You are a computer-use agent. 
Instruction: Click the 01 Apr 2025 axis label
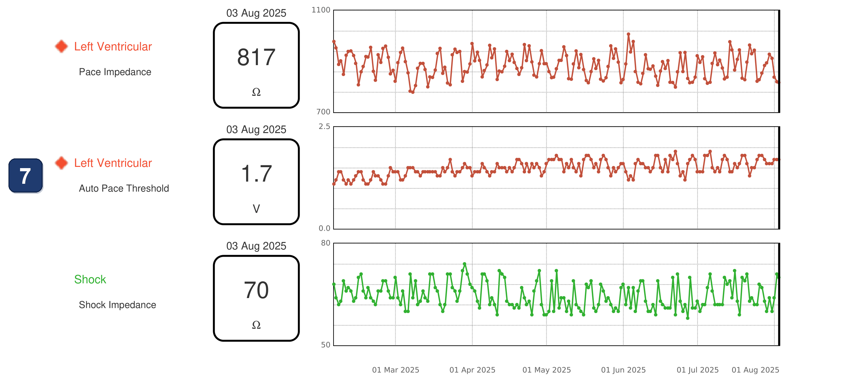472,370
